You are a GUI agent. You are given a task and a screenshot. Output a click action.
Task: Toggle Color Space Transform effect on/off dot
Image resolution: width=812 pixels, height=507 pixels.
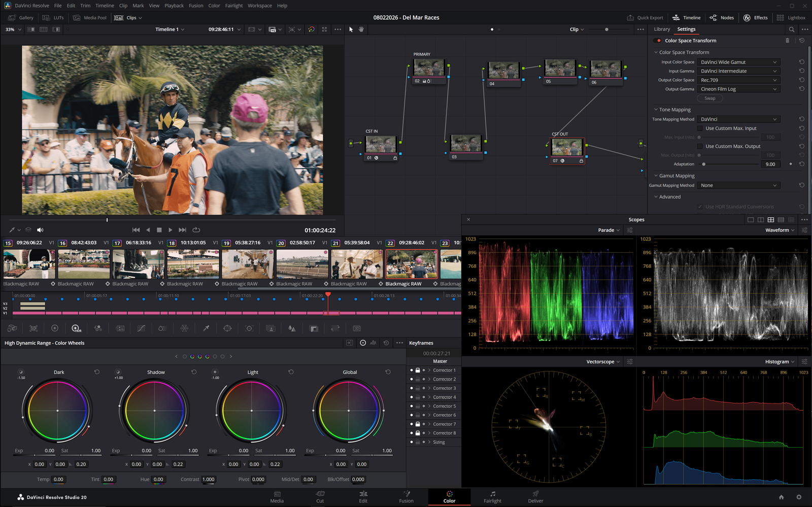click(659, 41)
